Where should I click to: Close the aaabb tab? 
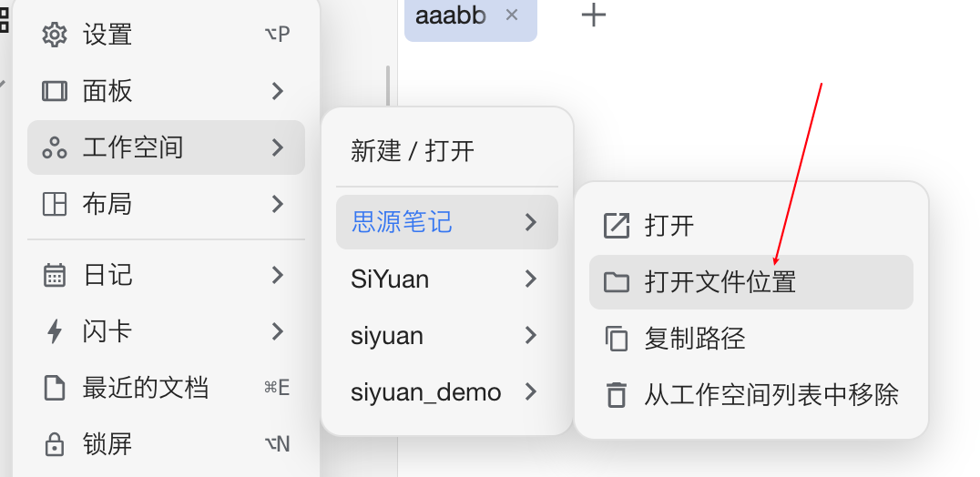pyautogui.click(x=512, y=15)
